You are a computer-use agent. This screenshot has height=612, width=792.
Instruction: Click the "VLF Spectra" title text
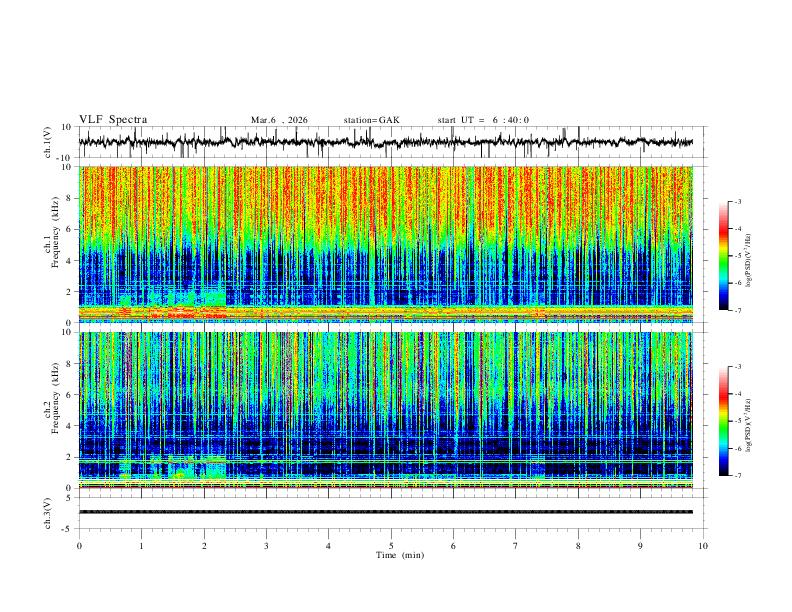coord(113,120)
